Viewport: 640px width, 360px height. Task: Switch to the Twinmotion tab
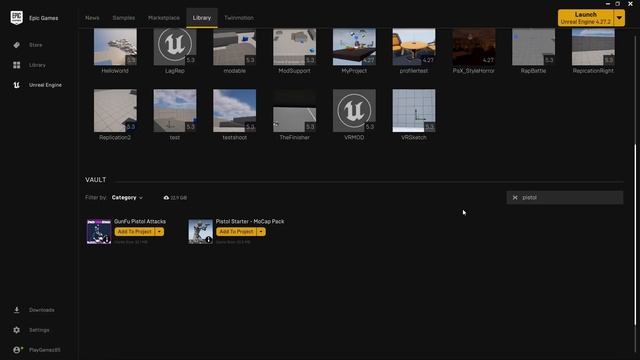point(239,18)
